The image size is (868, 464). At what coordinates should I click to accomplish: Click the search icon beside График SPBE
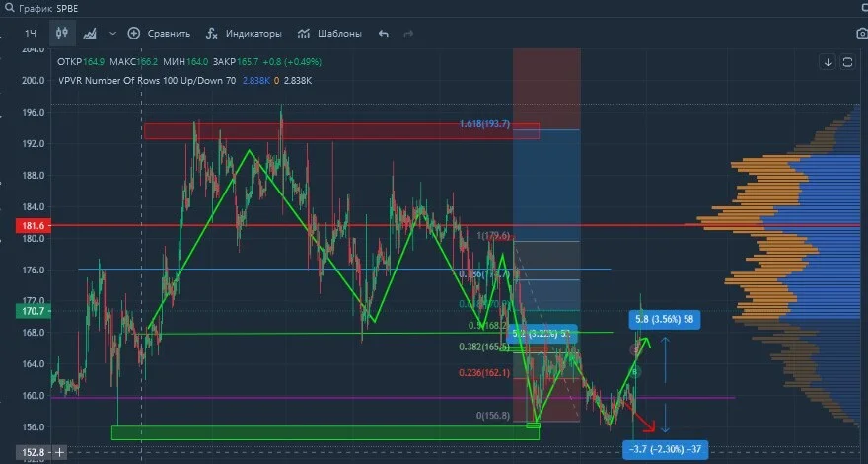click(x=8, y=8)
